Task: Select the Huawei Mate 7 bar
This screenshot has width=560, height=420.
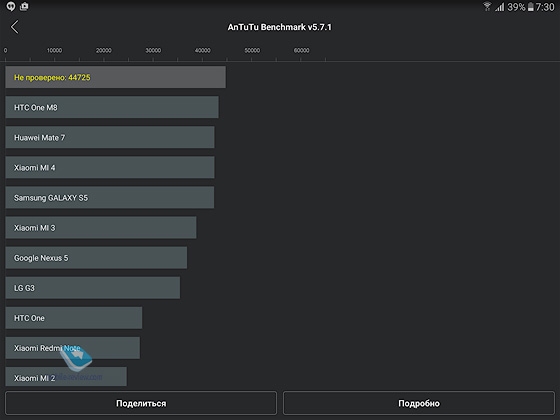Action: 110,137
